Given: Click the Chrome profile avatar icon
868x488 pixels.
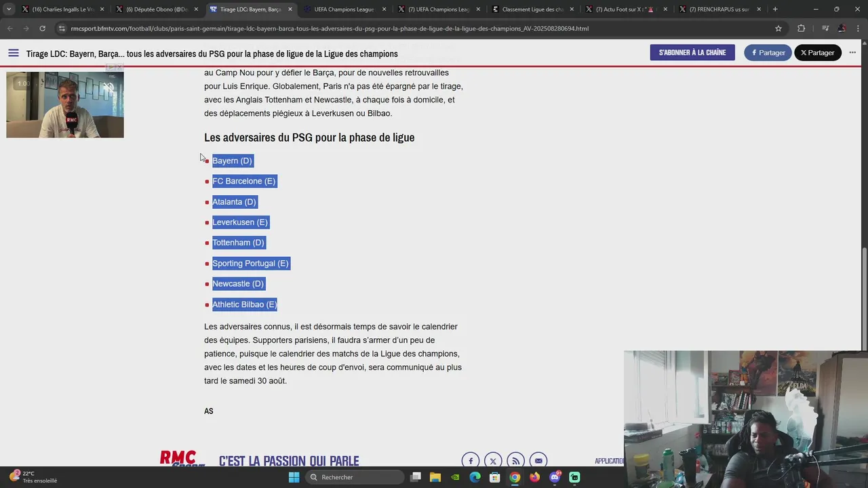Looking at the screenshot, I should coord(842,28).
